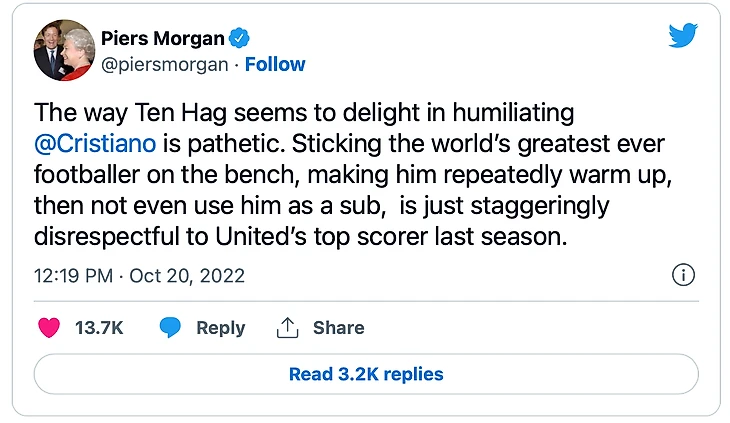The width and height of the screenshot is (730, 423).
Task: Click the Twitter bird logo
Action: (x=682, y=37)
